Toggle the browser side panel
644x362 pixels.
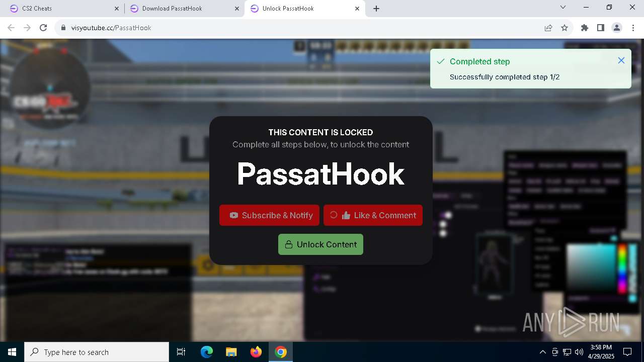(x=601, y=28)
